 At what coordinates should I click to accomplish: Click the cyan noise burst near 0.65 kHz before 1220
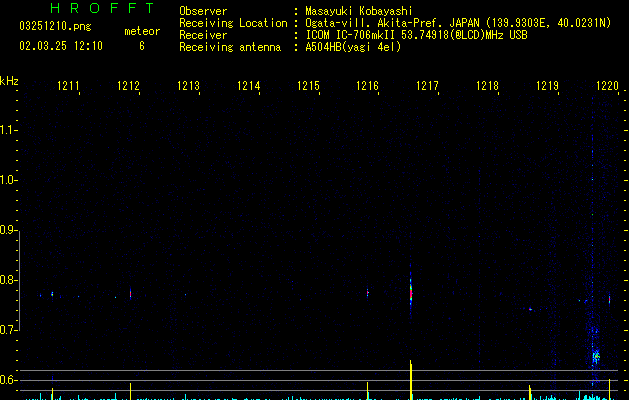click(596, 355)
